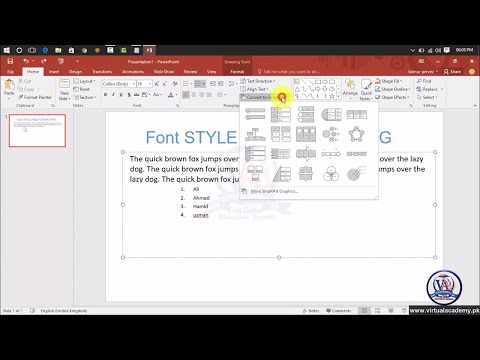Toggle text Shadow formatting
Viewport: 480px width, 360px height.
(x=129, y=95)
